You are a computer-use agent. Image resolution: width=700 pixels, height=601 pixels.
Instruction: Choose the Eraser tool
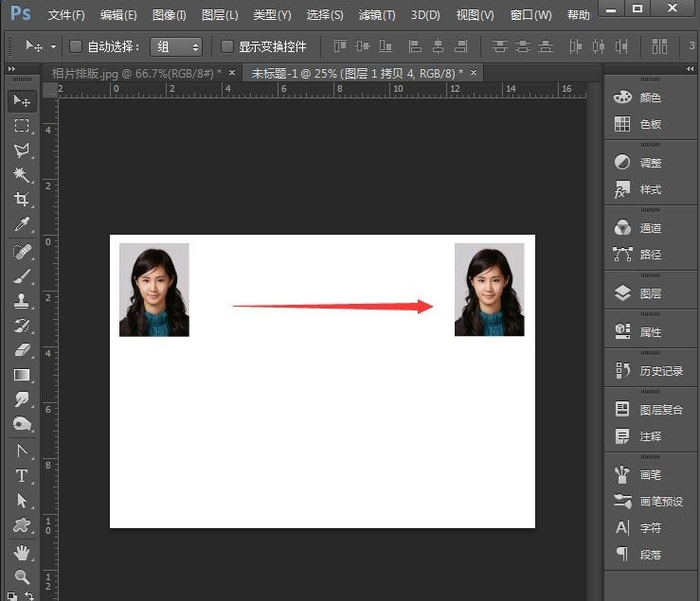pos(21,350)
